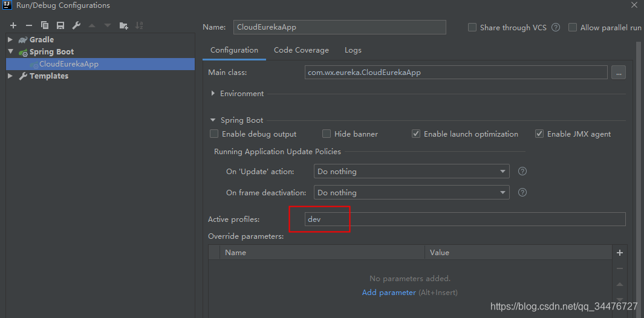Enable debug output checkbox
644x318 pixels.
214,134
